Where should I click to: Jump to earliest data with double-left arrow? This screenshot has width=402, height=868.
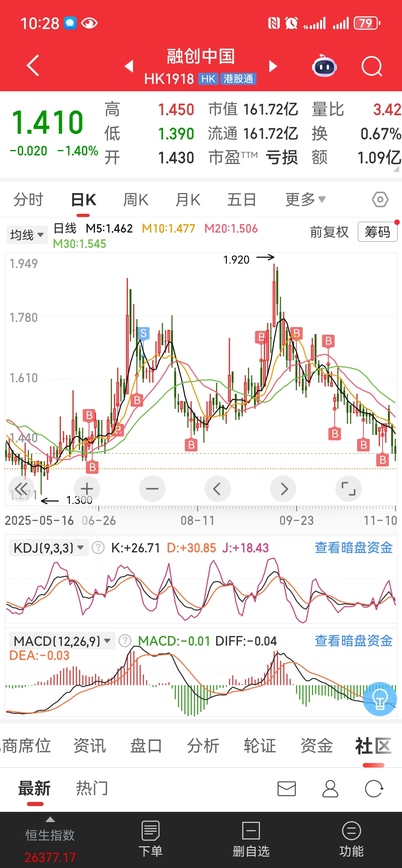[x=21, y=489]
